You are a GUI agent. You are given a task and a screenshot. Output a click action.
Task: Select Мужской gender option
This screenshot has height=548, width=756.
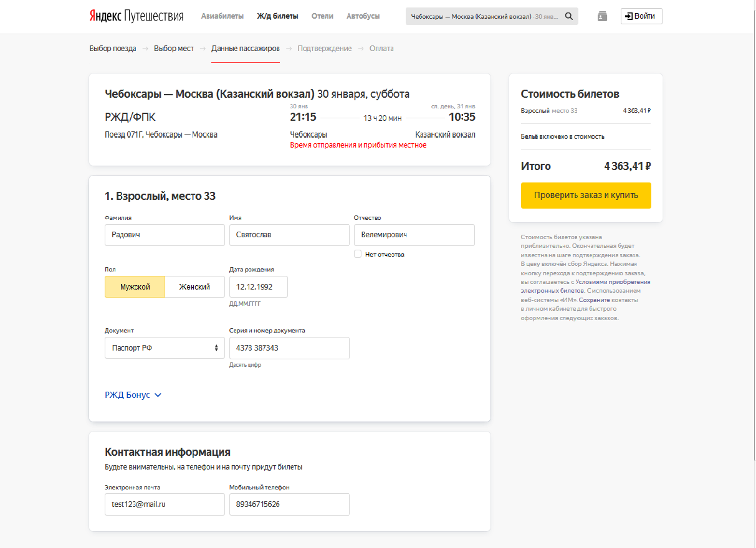point(135,287)
